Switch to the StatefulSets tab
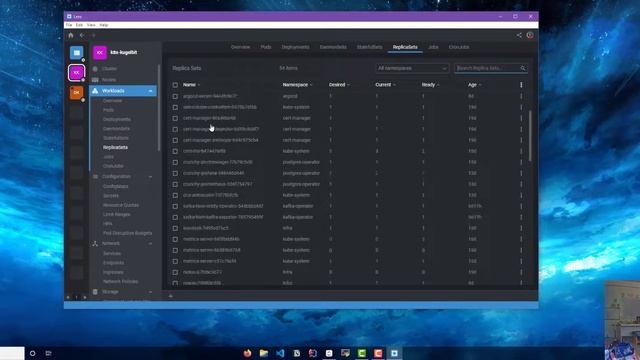640x360 pixels. click(370, 47)
